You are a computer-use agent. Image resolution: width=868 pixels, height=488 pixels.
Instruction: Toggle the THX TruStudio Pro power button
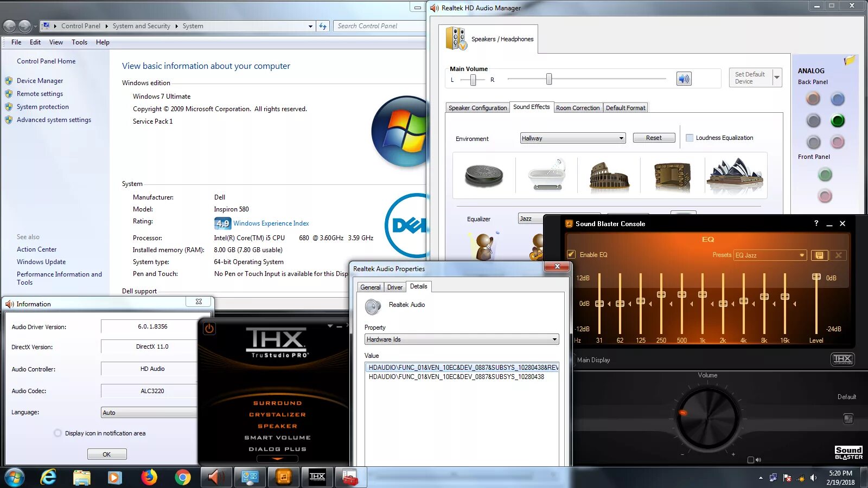pyautogui.click(x=209, y=328)
